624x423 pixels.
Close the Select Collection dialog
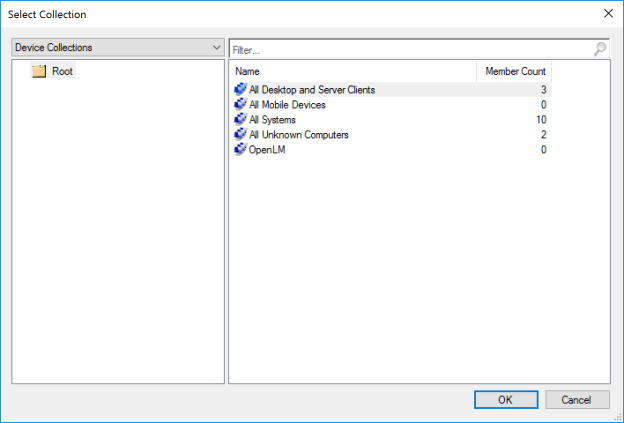pyautogui.click(x=608, y=14)
